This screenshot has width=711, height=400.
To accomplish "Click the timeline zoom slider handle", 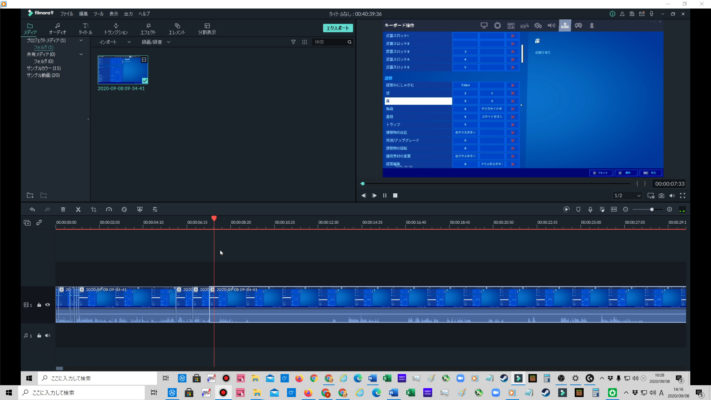I will coord(652,210).
